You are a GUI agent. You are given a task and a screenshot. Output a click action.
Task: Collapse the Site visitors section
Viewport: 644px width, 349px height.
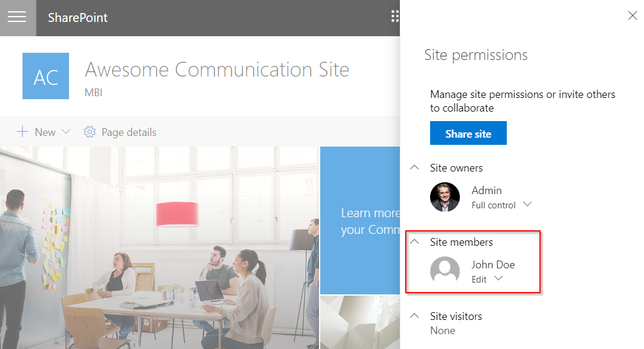coord(415,316)
